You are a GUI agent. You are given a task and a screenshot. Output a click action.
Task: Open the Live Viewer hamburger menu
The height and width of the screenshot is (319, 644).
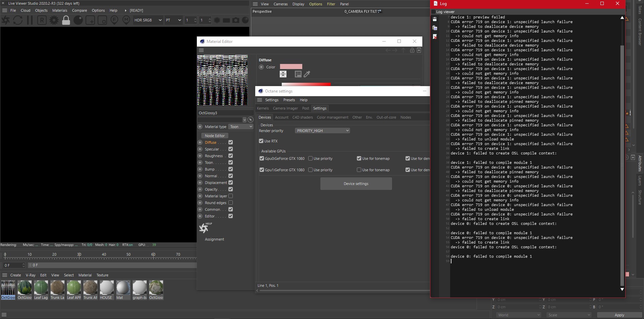click(x=5, y=10)
